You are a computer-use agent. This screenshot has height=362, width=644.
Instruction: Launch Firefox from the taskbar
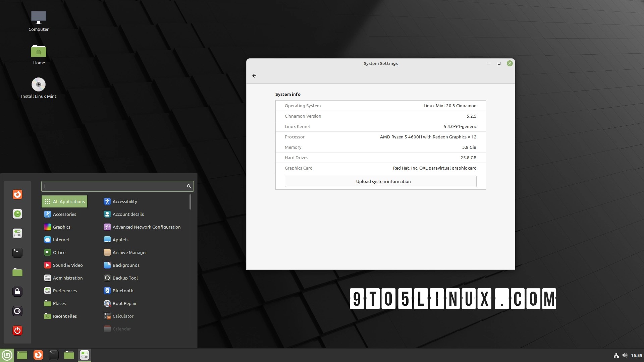point(38,355)
